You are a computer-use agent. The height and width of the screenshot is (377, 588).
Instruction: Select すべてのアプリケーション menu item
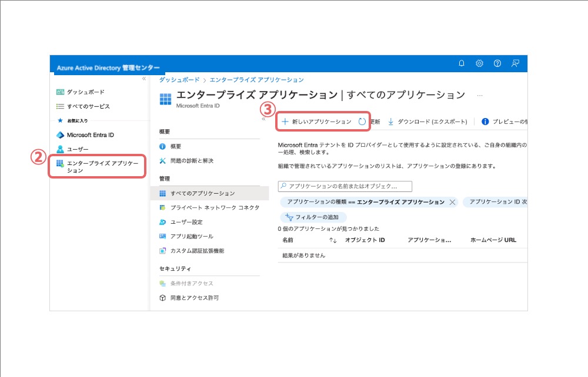click(x=210, y=193)
